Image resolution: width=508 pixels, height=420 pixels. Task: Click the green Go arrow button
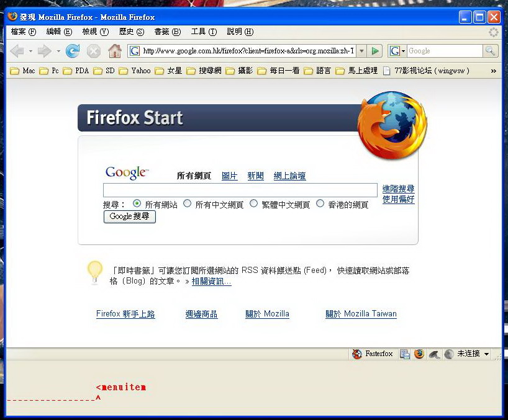tap(375, 51)
